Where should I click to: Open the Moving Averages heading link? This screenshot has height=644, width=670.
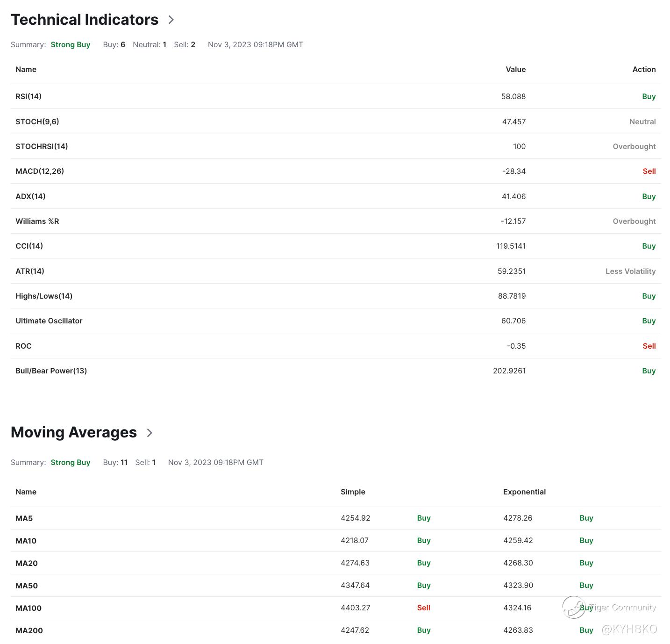coord(74,432)
